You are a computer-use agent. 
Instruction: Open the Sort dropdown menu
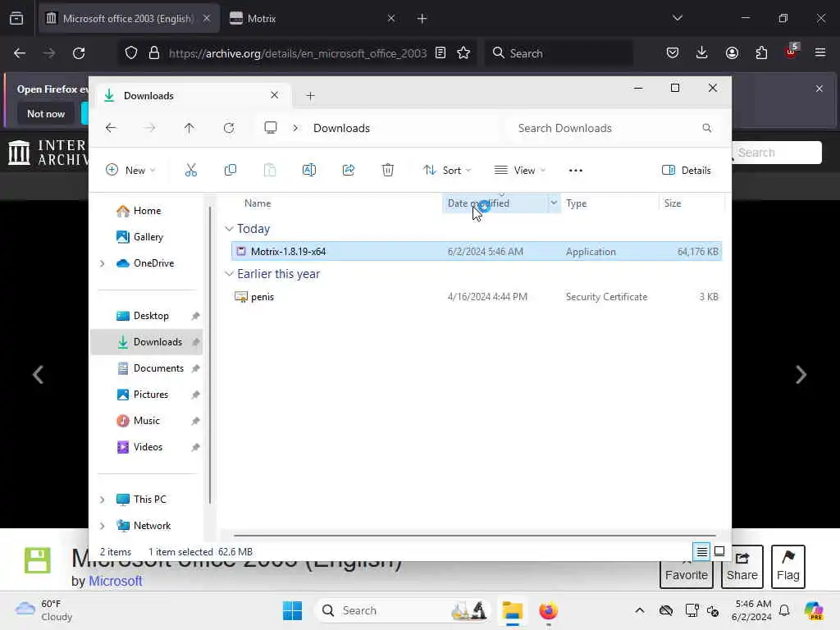[447, 171]
